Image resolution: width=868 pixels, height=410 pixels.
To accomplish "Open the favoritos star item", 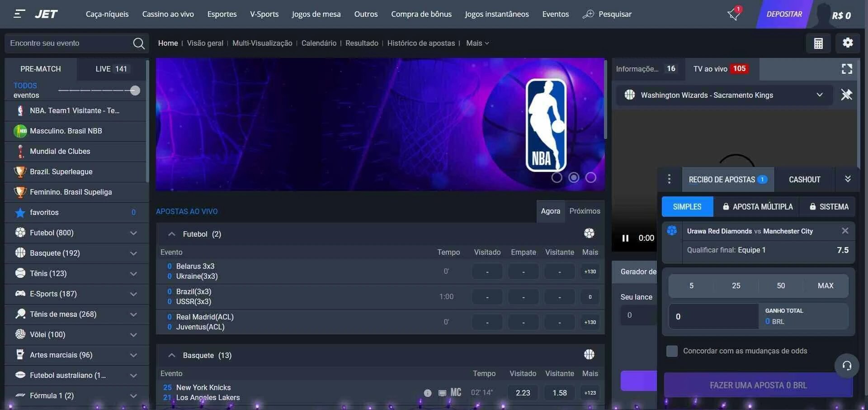I will [76, 212].
